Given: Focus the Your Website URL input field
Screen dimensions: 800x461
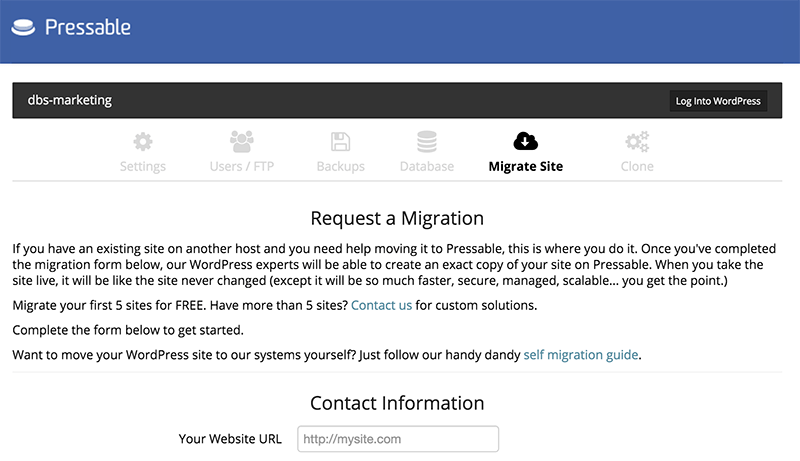Looking at the screenshot, I should click(397, 439).
